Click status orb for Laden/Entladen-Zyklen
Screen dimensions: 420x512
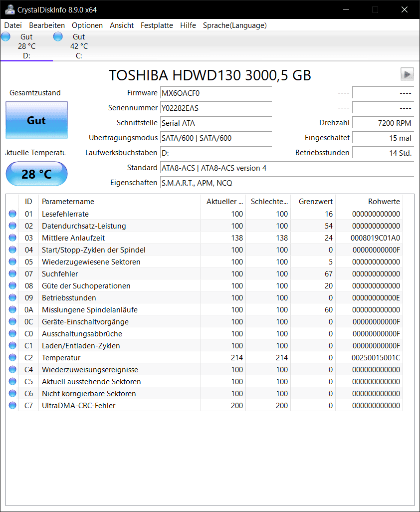[x=12, y=345]
